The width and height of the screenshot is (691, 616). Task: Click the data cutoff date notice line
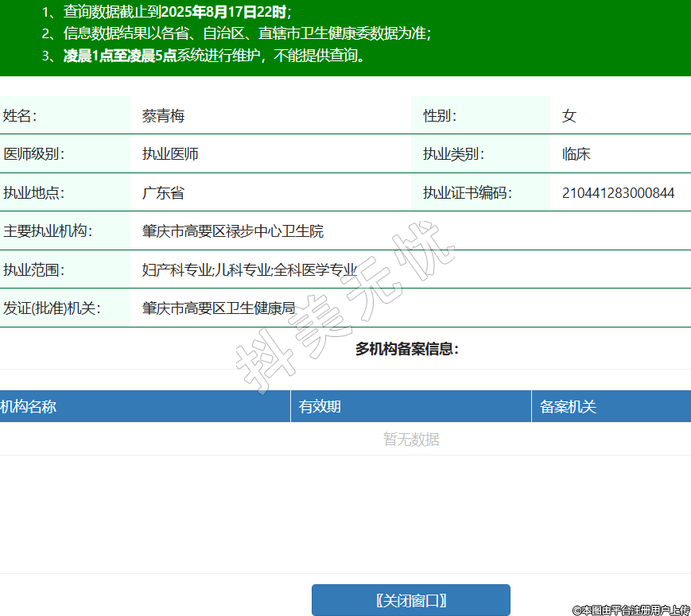167,12
